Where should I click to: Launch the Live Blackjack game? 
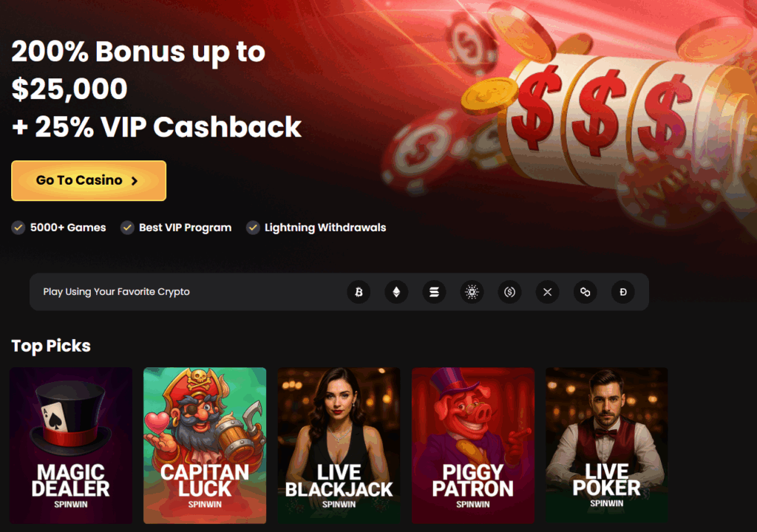(339, 445)
